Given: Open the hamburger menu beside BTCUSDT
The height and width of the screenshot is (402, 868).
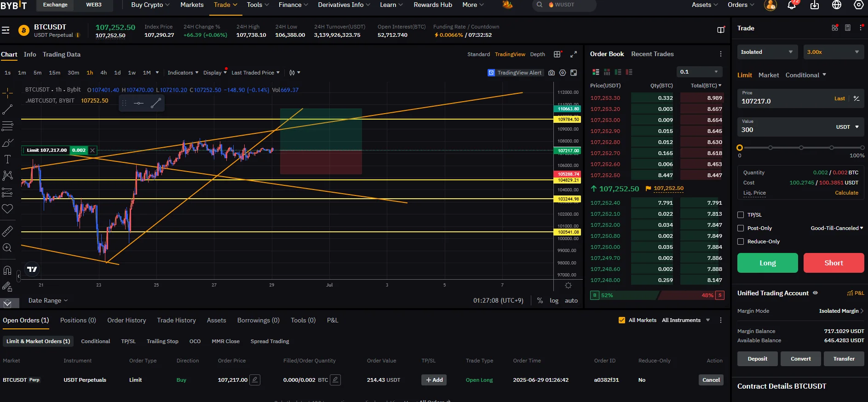Looking at the screenshot, I should (6, 30).
